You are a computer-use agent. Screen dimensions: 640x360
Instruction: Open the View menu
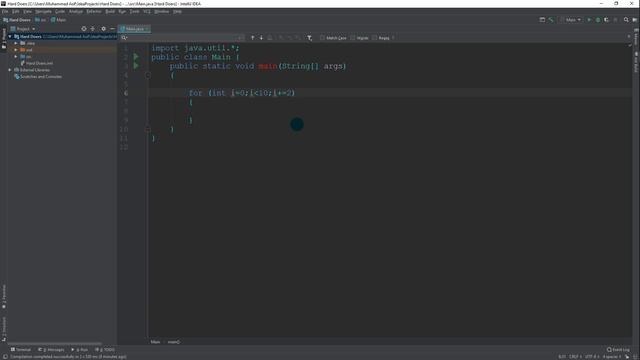click(27, 11)
